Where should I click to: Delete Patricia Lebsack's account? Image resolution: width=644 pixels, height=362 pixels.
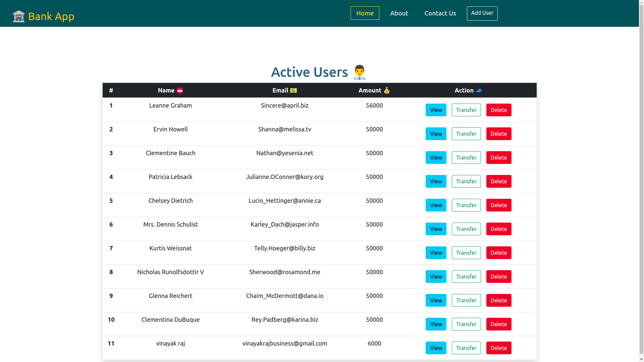pos(498,181)
